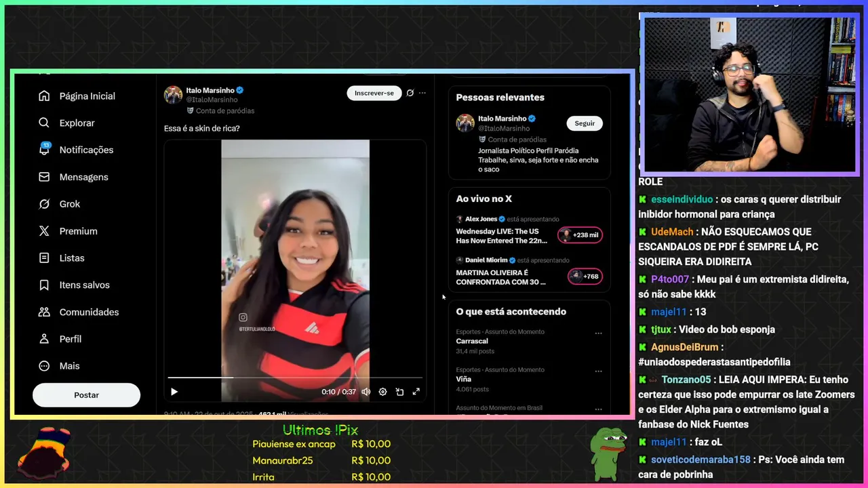Mute video with the speaker icon
Viewport: 868px width, 488px height.
(366, 392)
